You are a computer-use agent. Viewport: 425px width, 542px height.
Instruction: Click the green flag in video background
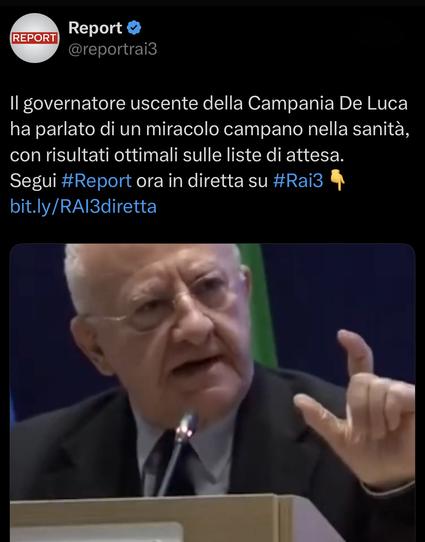pyautogui.click(x=258, y=304)
